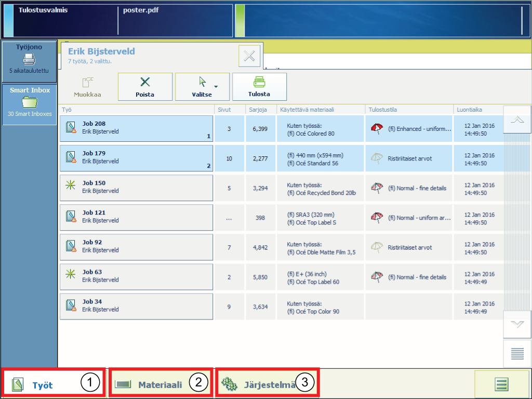
Task: Close the Erik Bijsterveld inbox panel
Action: coord(249,56)
